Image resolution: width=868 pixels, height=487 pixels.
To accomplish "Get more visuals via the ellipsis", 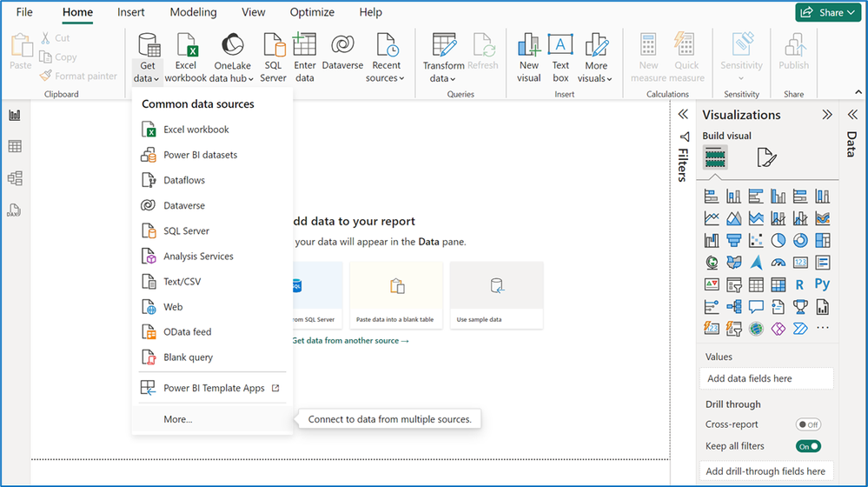I will (x=823, y=328).
